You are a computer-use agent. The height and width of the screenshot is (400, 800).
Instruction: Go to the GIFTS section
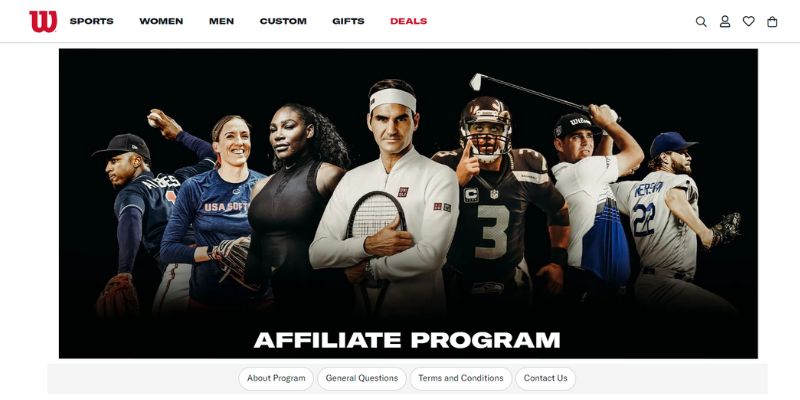tap(348, 21)
